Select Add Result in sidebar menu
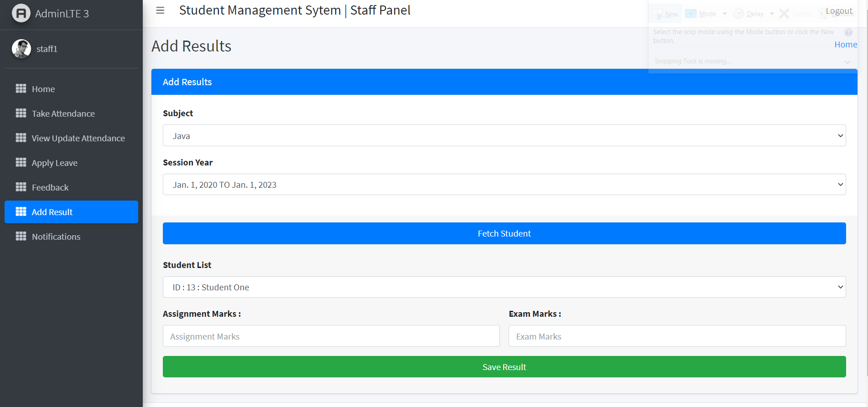The image size is (868, 407). coord(71,212)
